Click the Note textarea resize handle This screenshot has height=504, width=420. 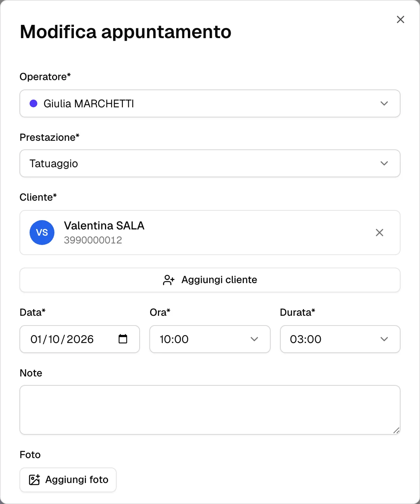click(396, 430)
